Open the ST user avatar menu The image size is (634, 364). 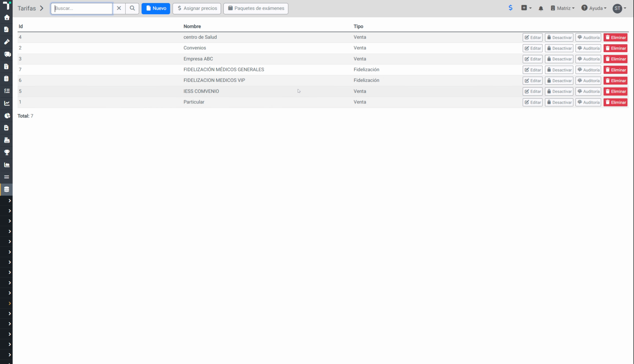pos(619,8)
